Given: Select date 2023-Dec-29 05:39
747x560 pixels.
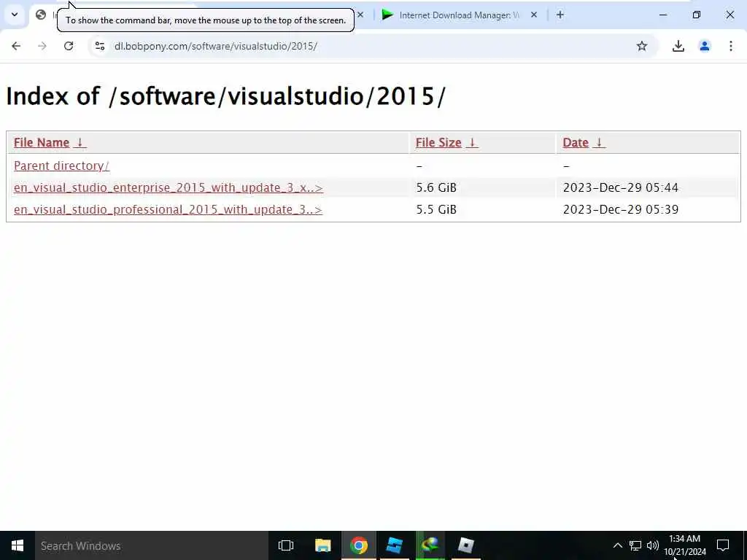Looking at the screenshot, I should click(x=620, y=209).
